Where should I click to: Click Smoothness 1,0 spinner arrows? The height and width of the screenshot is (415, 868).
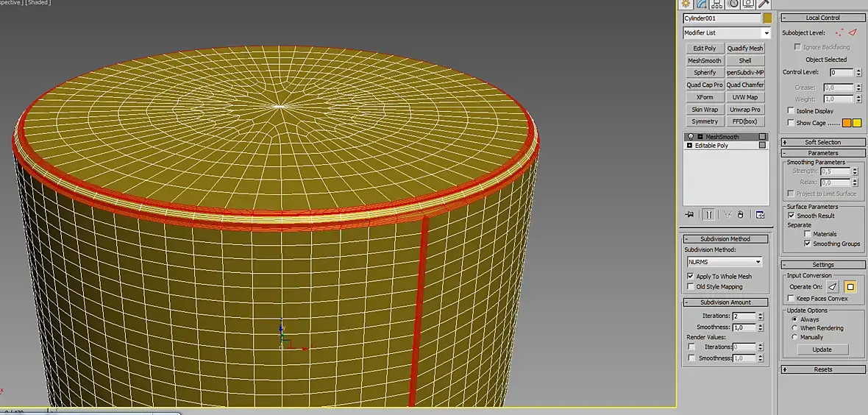(x=761, y=327)
